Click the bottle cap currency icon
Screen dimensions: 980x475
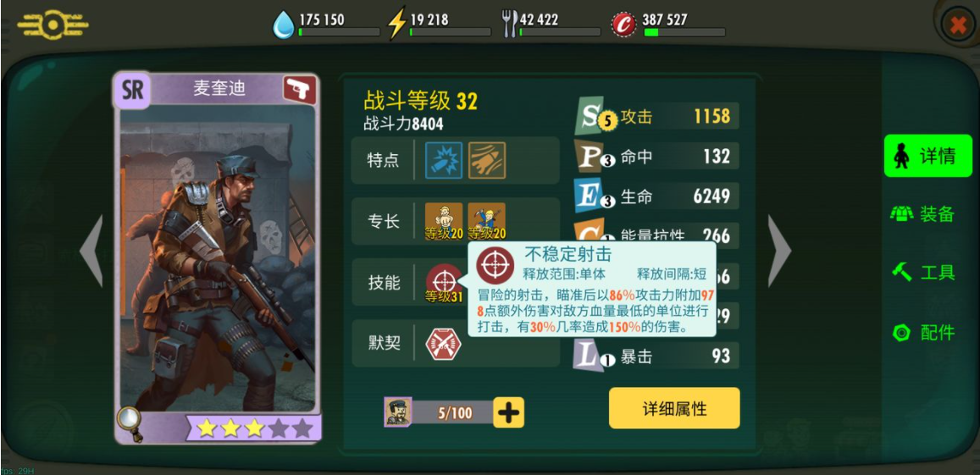[x=623, y=25]
